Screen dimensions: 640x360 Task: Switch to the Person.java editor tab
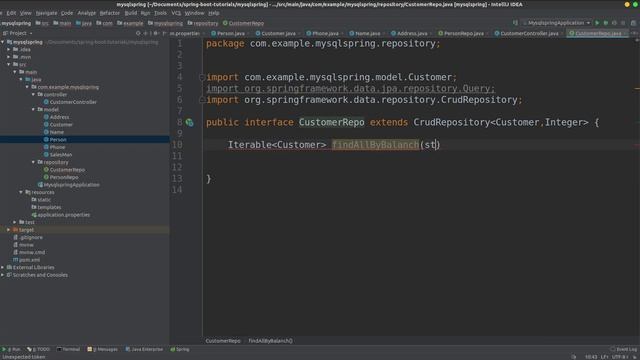pos(228,33)
